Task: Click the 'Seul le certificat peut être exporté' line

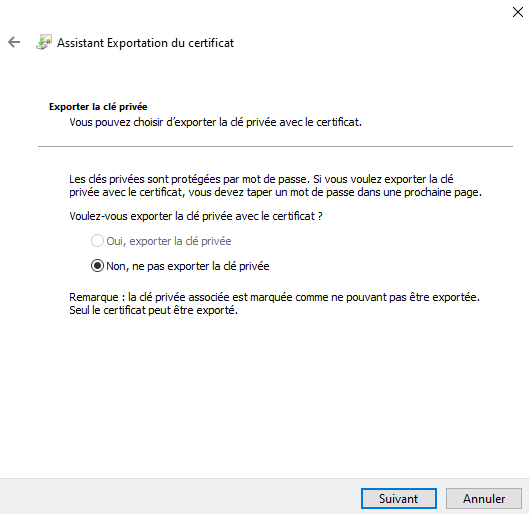Action: point(154,310)
